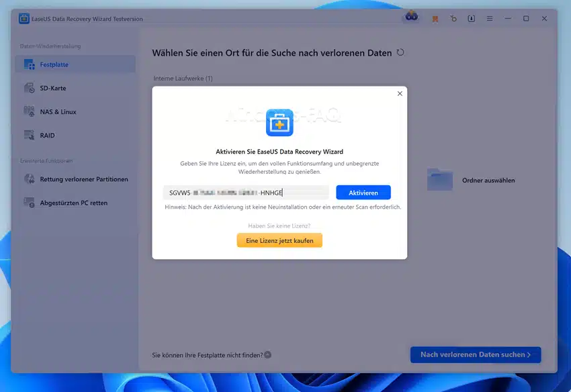Select Festplatte in the sidebar

tap(54, 64)
